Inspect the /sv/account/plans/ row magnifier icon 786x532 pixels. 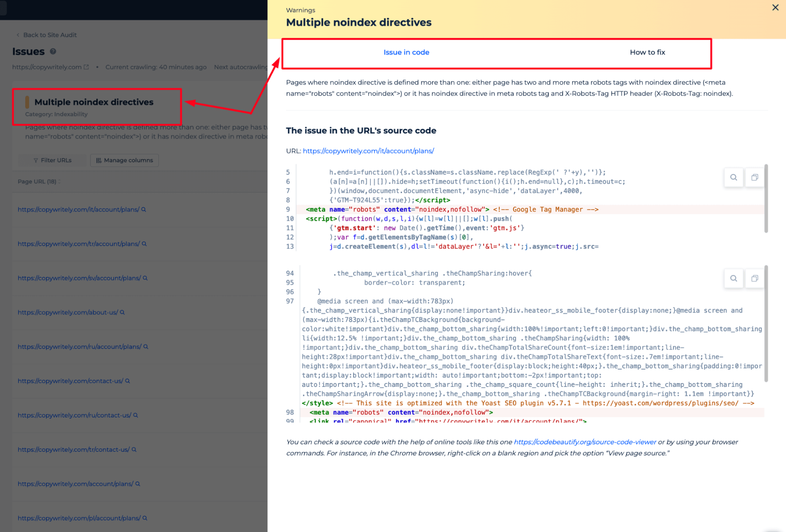click(145, 278)
